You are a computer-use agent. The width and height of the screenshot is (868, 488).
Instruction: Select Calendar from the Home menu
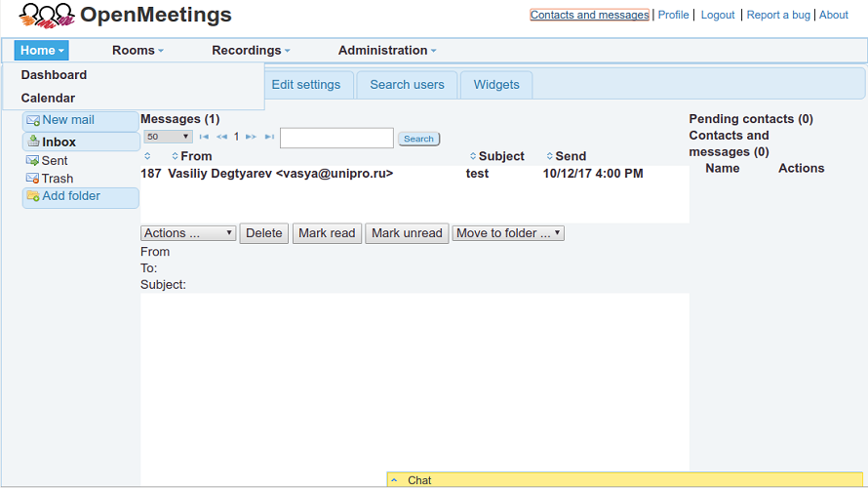pyautogui.click(x=48, y=99)
